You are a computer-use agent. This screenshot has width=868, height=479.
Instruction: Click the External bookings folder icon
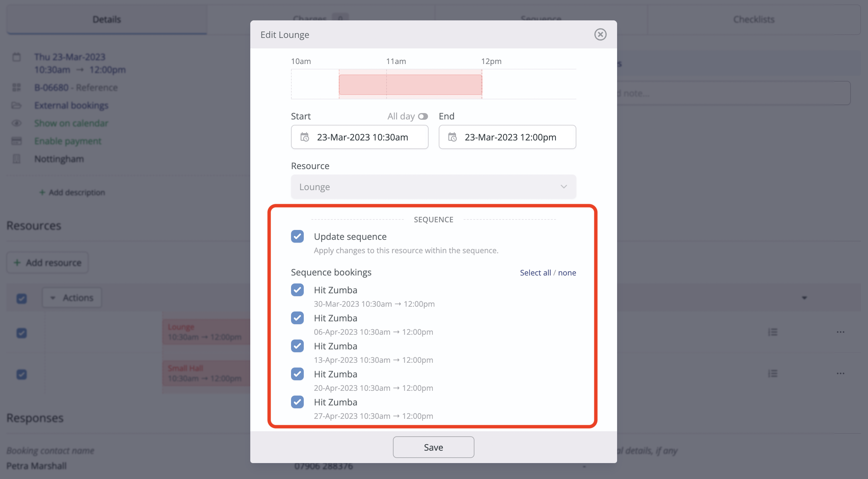tap(17, 105)
